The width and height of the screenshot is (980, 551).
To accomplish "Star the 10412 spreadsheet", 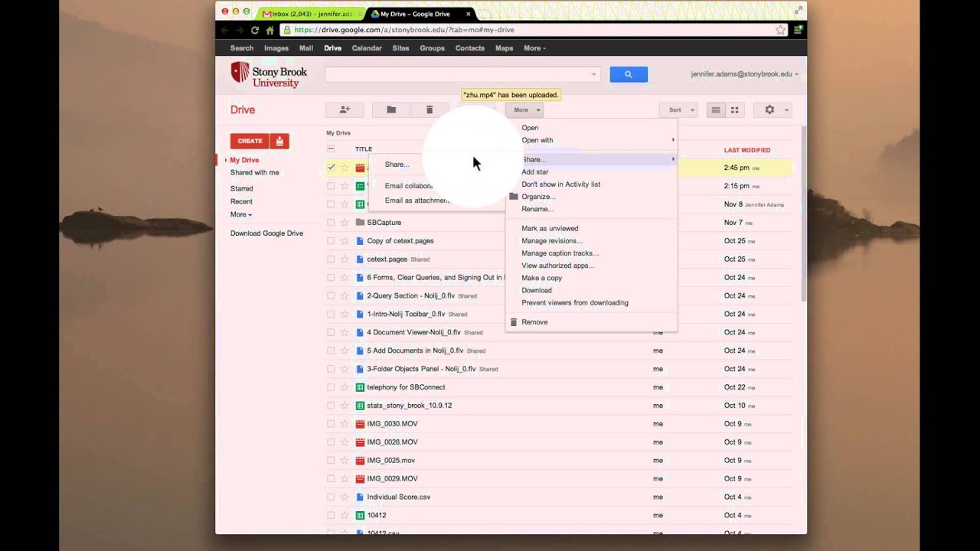I will tap(345, 515).
